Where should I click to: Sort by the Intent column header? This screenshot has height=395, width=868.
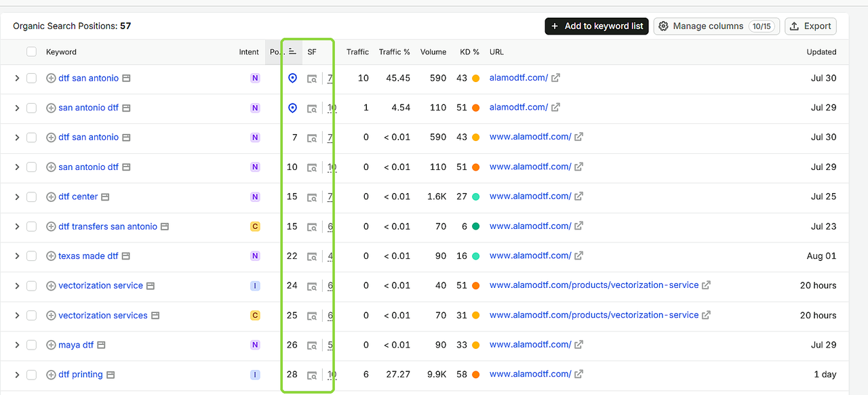pyautogui.click(x=249, y=52)
